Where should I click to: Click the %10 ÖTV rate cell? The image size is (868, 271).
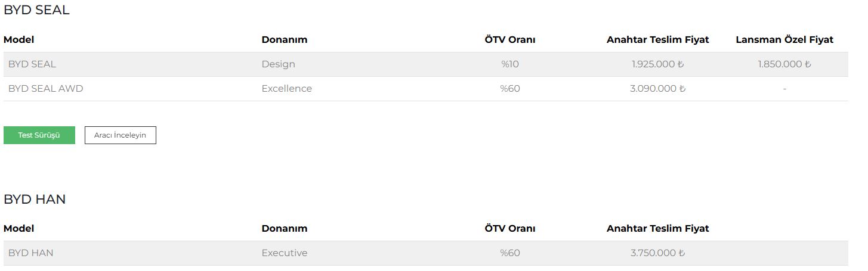[x=509, y=64]
